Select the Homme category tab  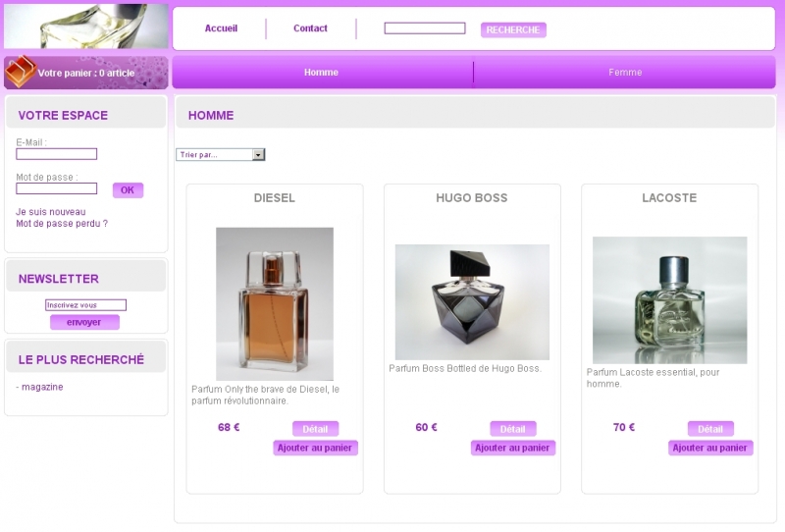[322, 72]
